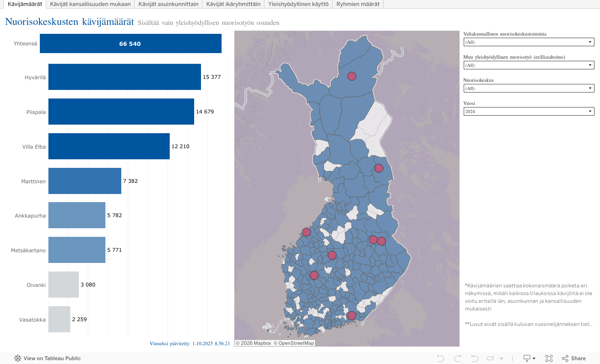Click the map marker in northern Lapland

351,76
